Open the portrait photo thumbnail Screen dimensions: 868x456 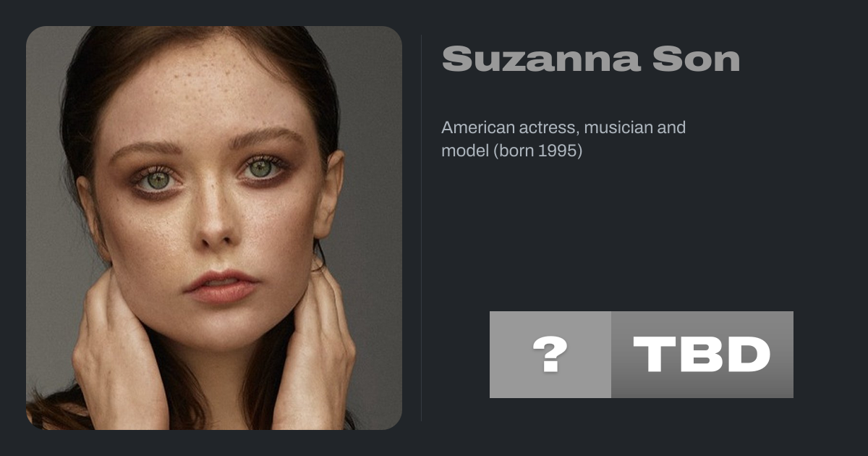click(214, 228)
